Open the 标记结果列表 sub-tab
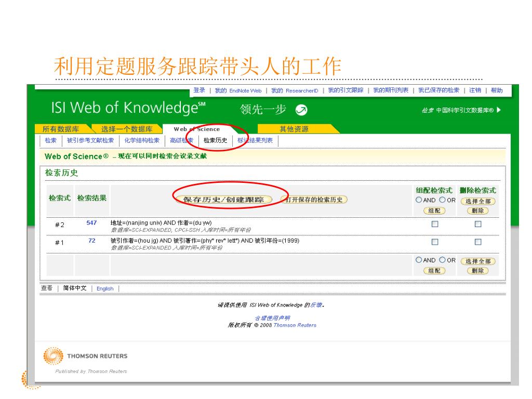 tap(255, 140)
